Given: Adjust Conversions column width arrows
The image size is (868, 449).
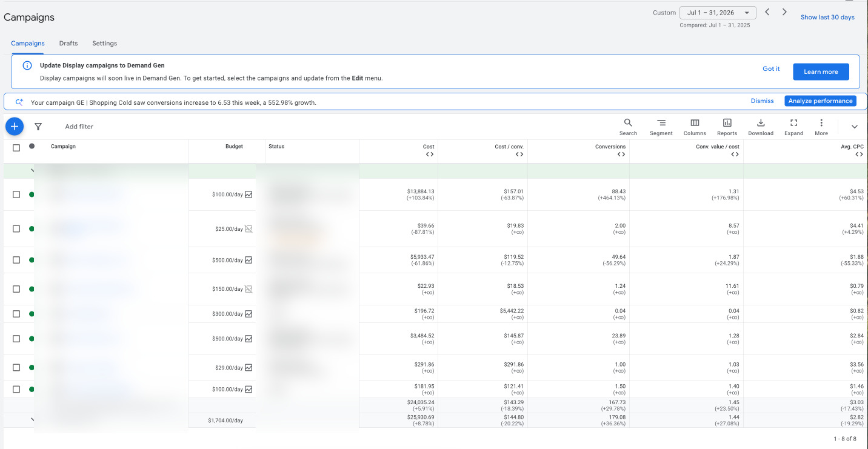Looking at the screenshot, I should pos(621,155).
